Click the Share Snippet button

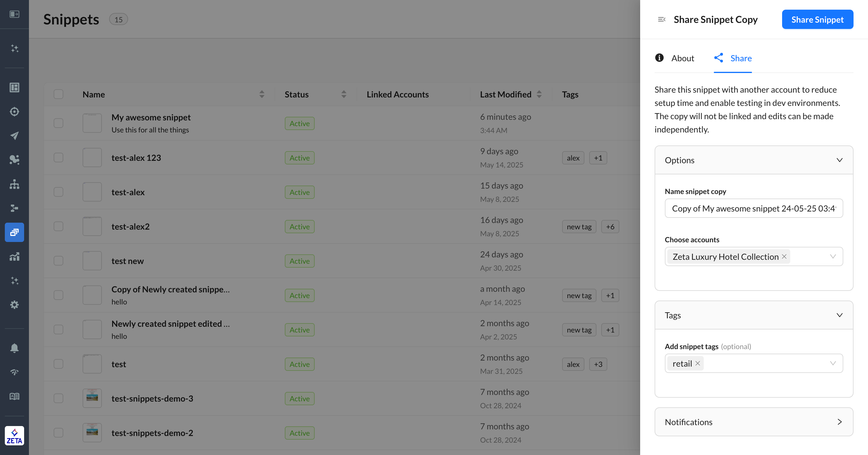pyautogui.click(x=817, y=20)
